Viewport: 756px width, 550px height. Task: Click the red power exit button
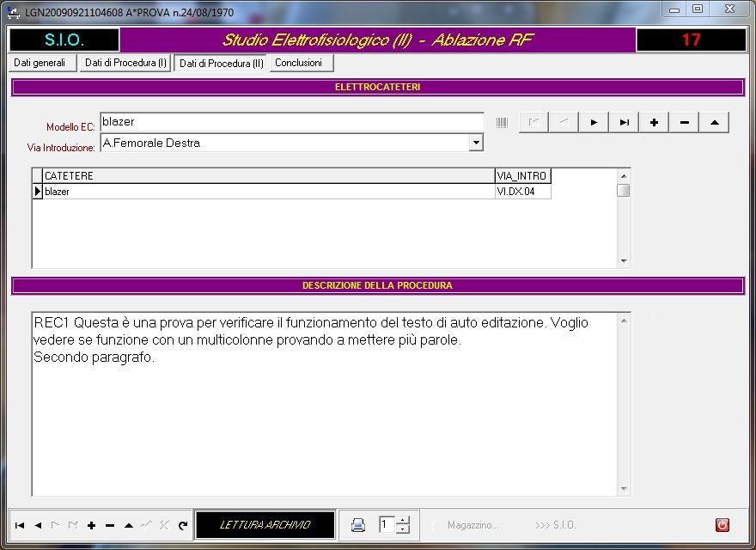point(722,525)
